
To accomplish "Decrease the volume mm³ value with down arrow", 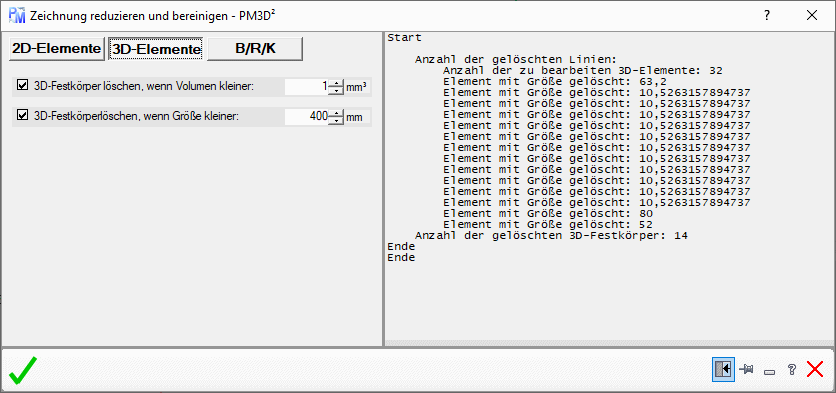I will click(335, 91).
